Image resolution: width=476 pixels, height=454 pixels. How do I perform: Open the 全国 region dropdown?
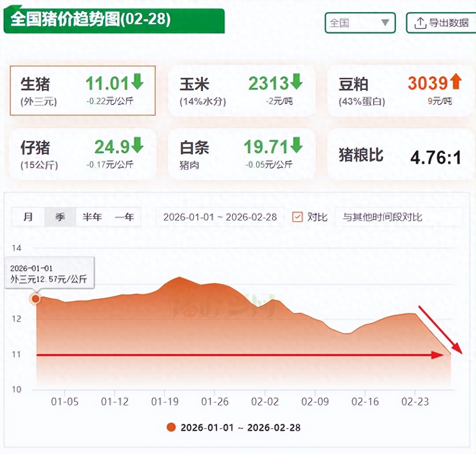click(x=360, y=23)
